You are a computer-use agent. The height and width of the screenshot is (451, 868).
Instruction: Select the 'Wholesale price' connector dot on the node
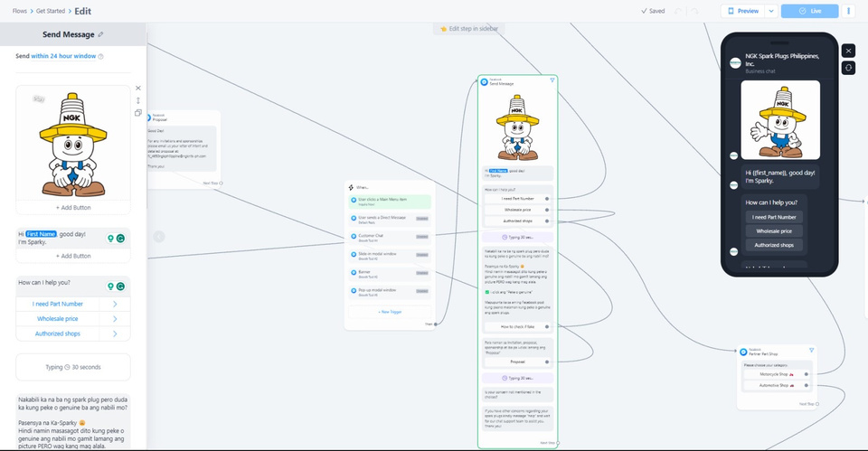pyautogui.click(x=547, y=210)
